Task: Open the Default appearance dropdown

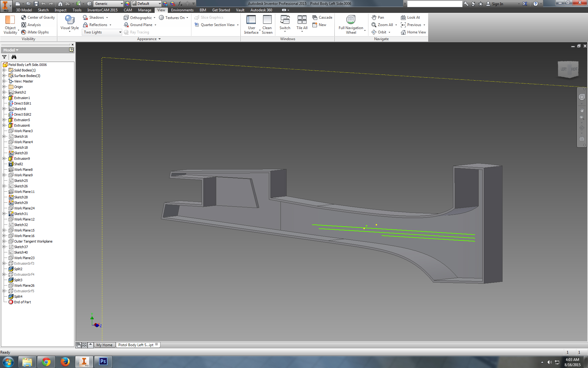Action: tap(146, 4)
